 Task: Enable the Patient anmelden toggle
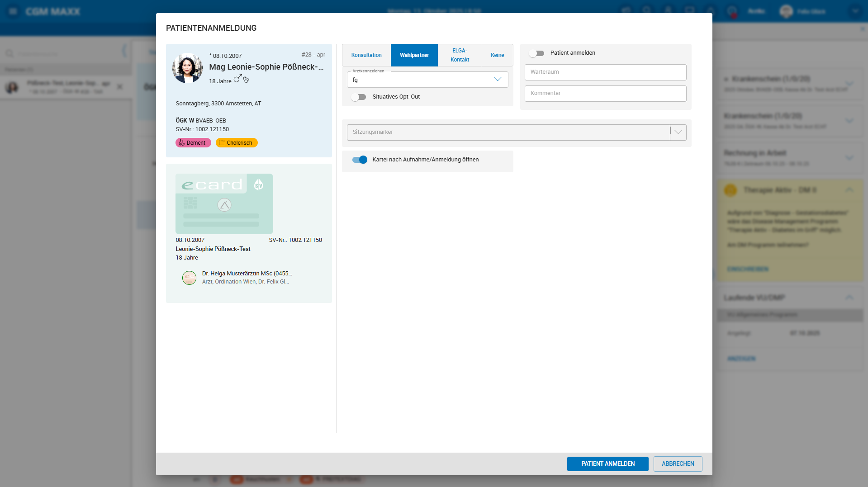tap(537, 53)
